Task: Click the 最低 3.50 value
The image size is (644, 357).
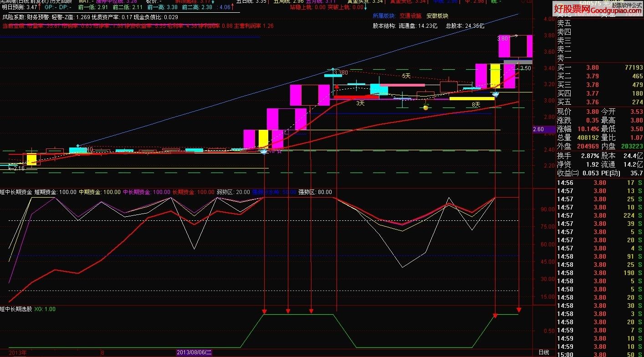Action: coord(636,129)
